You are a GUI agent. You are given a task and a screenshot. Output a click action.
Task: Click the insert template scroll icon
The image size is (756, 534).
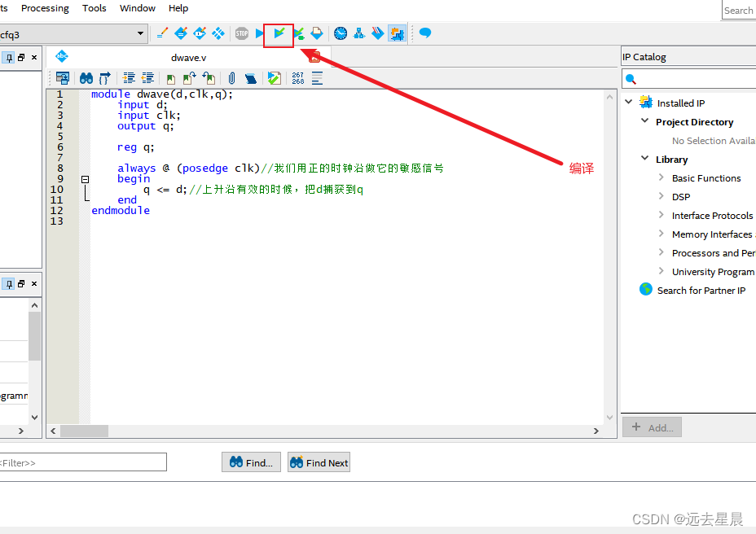coord(251,79)
